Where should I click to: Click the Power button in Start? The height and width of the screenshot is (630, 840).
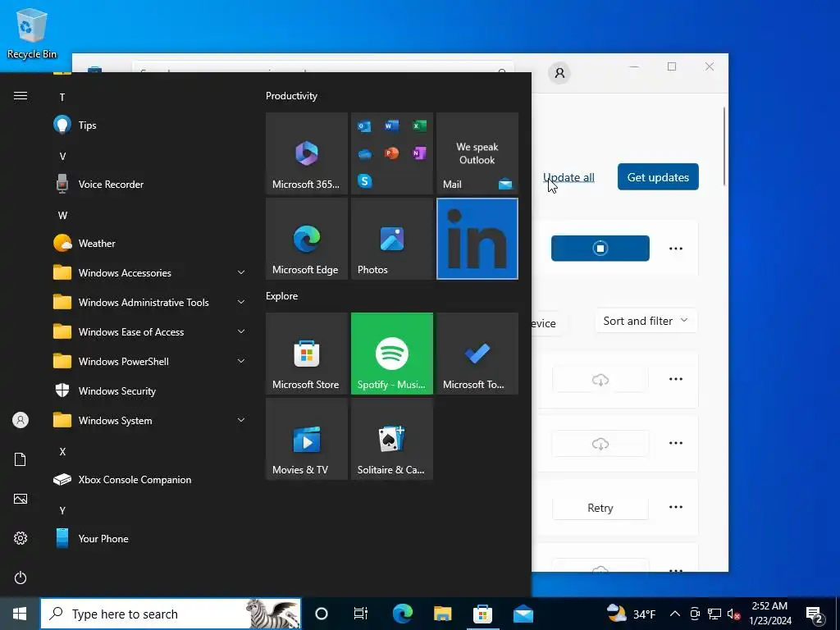[x=21, y=577]
